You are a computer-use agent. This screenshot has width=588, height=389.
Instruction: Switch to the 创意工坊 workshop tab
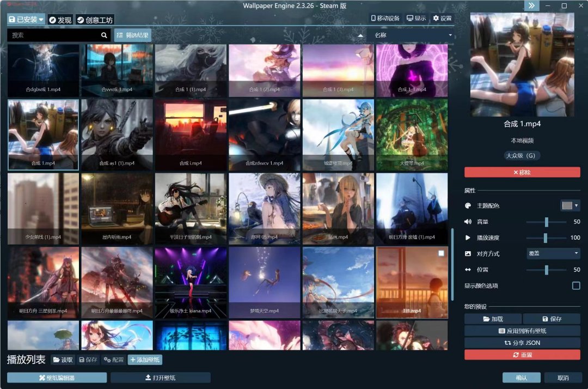(95, 20)
